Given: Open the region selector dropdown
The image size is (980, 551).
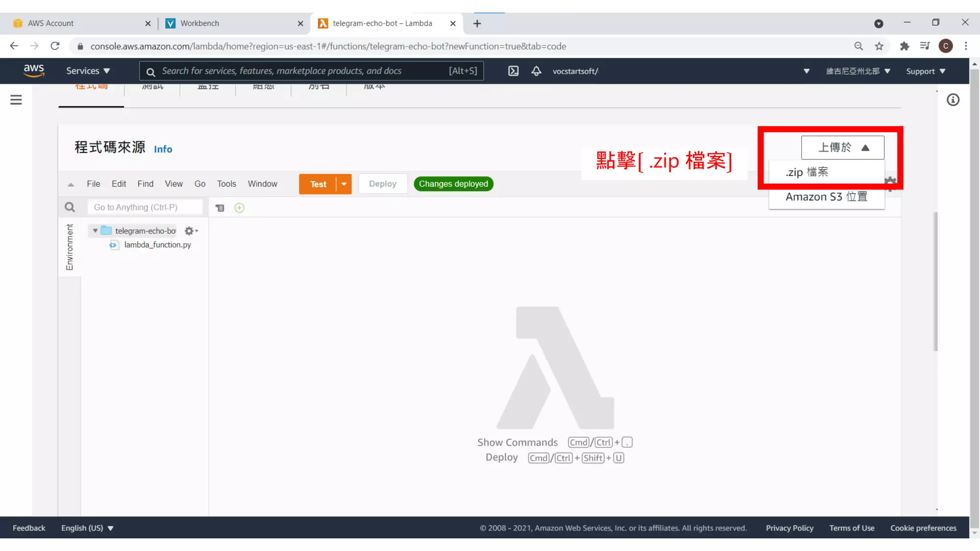Looking at the screenshot, I should pos(858,71).
